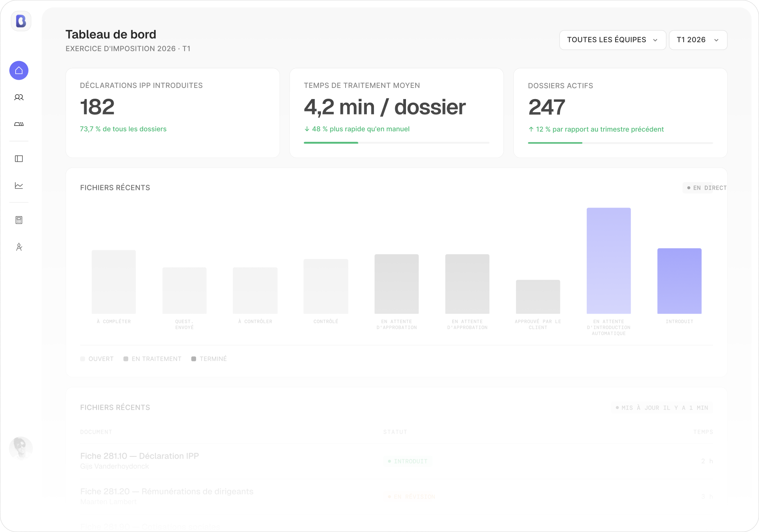This screenshot has height=532, width=759.
Task: Open the folders tray sidebar icon
Action: (x=19, y=124)
